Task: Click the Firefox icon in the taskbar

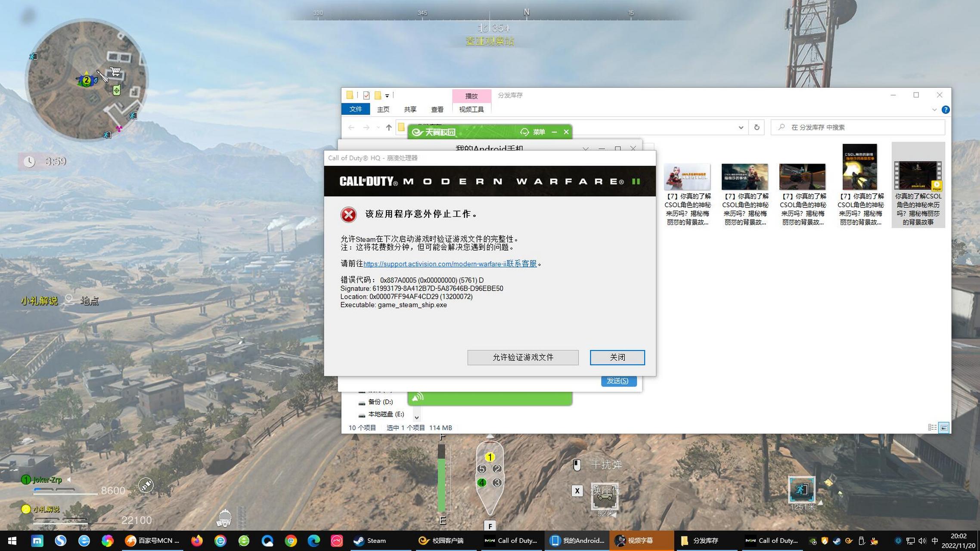Action: click(x=197, y=541)
